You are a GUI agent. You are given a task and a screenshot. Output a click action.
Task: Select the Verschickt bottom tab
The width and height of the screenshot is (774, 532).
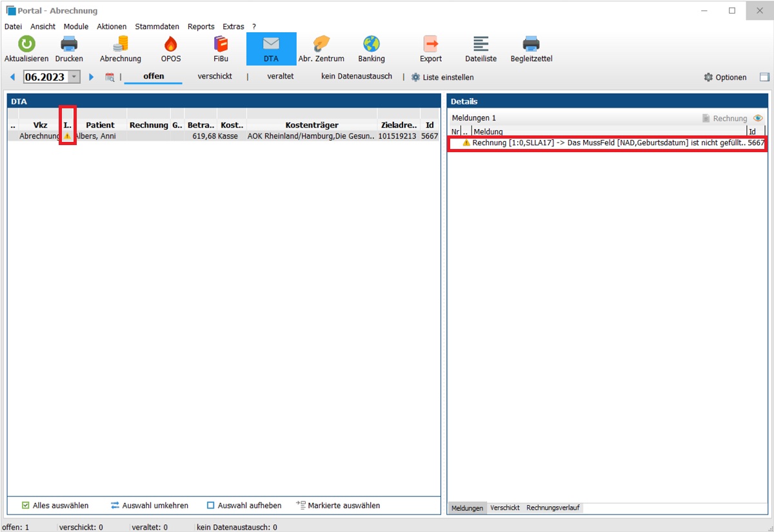coord(505,508)
